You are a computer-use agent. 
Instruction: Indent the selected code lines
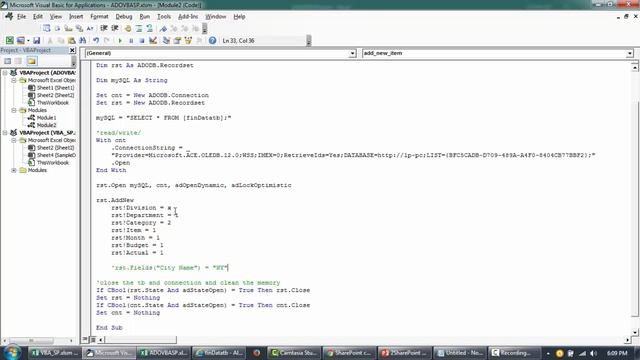[104, 28]
